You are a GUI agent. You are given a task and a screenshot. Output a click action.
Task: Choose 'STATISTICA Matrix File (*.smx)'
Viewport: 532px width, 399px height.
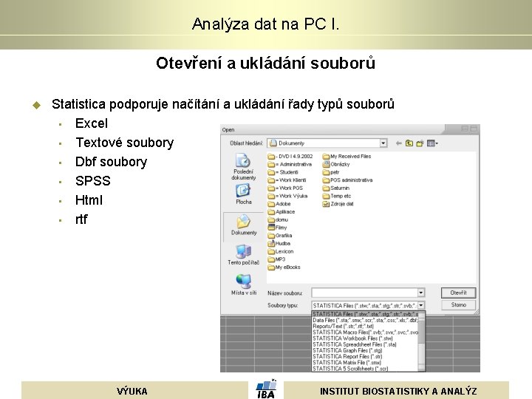click(x=365, y=363)
